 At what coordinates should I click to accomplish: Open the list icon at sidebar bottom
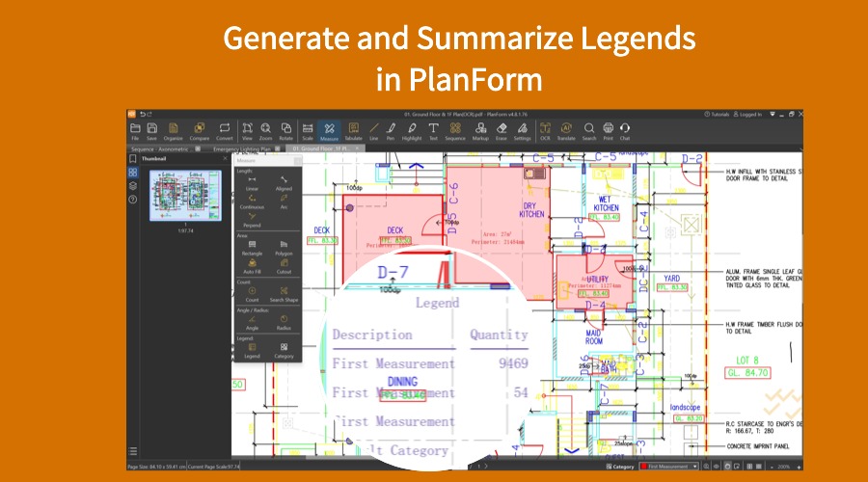132,451
